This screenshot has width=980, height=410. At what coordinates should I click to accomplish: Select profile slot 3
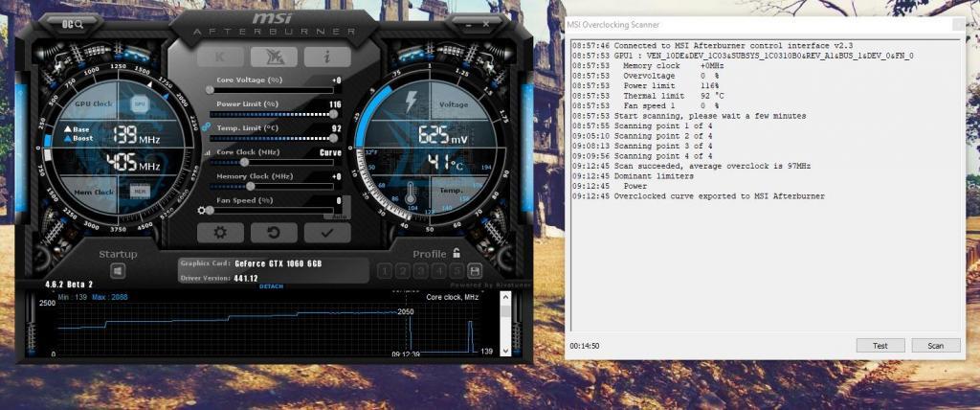click(420, 271)
